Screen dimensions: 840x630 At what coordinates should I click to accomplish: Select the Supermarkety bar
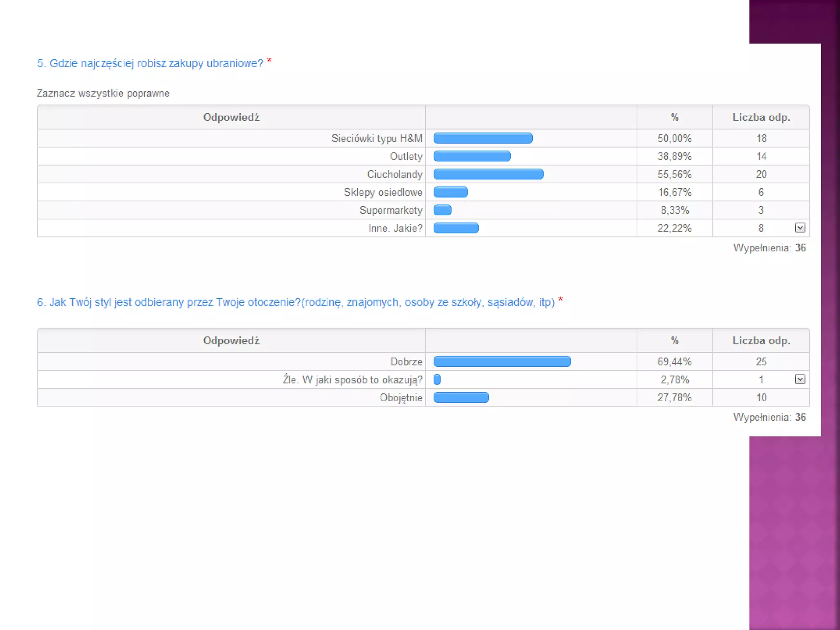(443, 210)
